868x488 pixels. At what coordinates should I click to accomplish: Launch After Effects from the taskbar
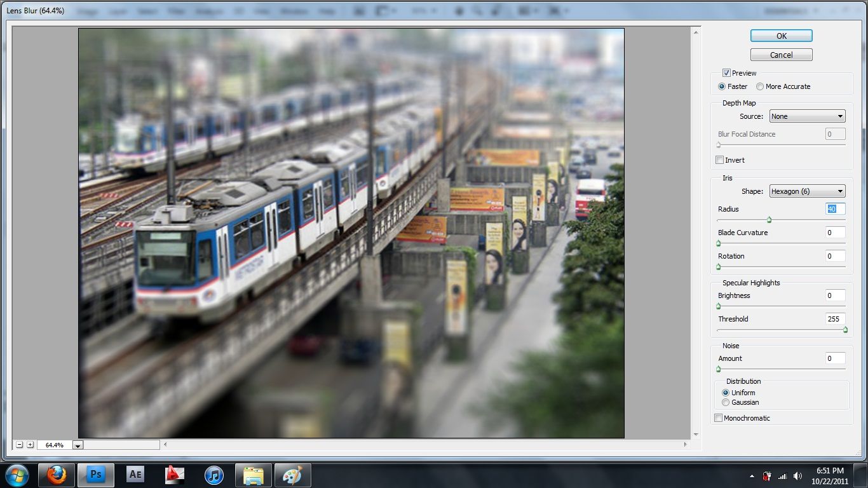[x=135, y=473]
